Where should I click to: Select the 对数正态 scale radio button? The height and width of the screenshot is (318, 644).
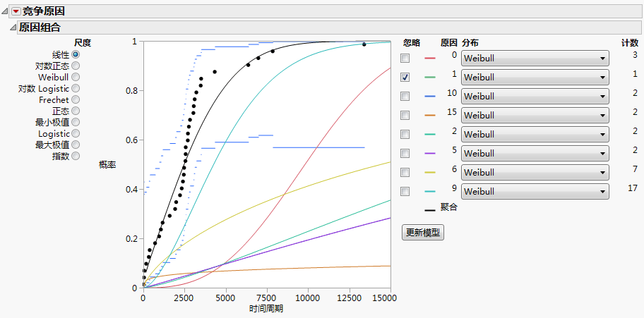pos(76,66)
